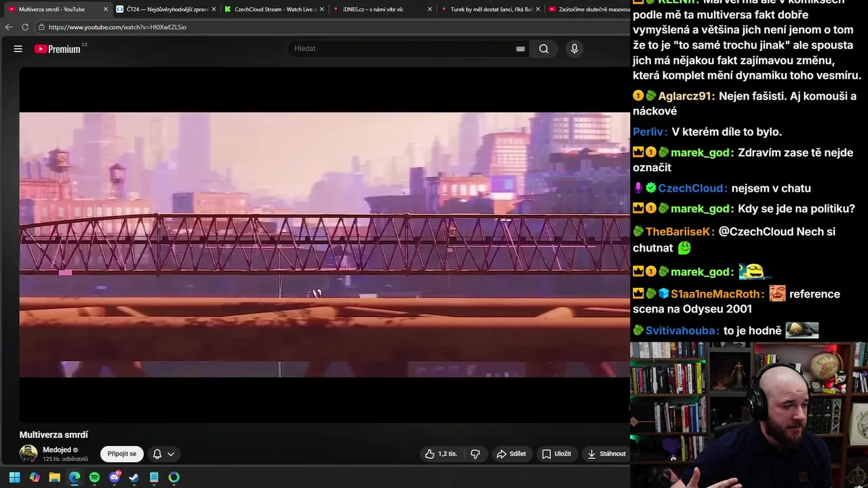Viewport: 868px width, 488px height.
Task: Open the notepad-style taskbar app
Action: tap(154, 477)
